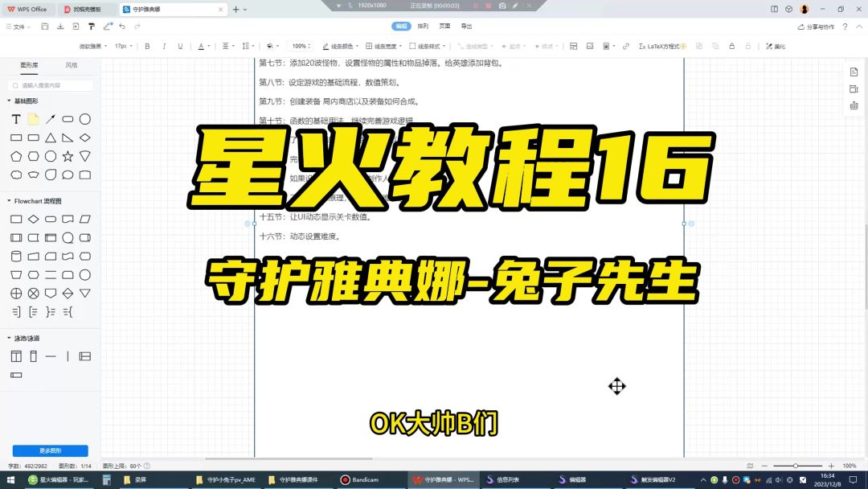
Task: Open the 排列 arrange menu tab
Action: pos(423,27)
